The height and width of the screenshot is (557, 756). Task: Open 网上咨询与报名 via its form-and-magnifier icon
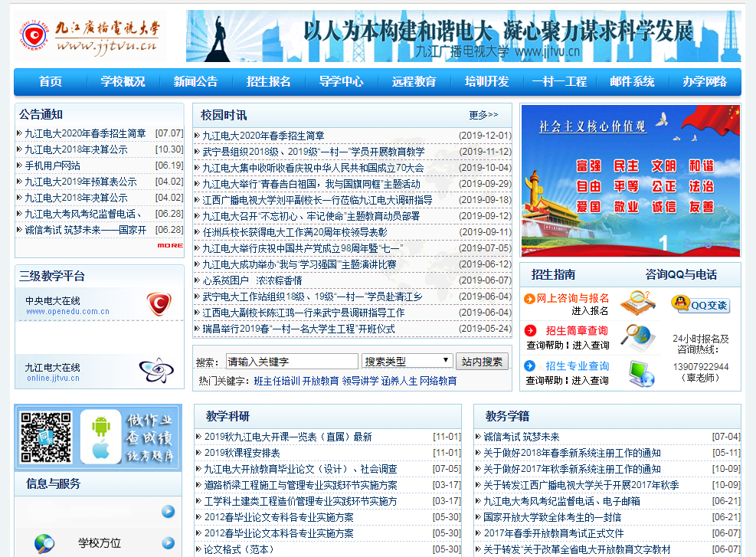click(638, 303)
